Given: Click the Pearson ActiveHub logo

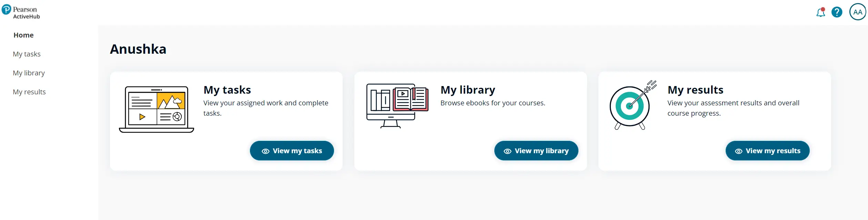Looking at the screenshot, I should click(21, 12).
